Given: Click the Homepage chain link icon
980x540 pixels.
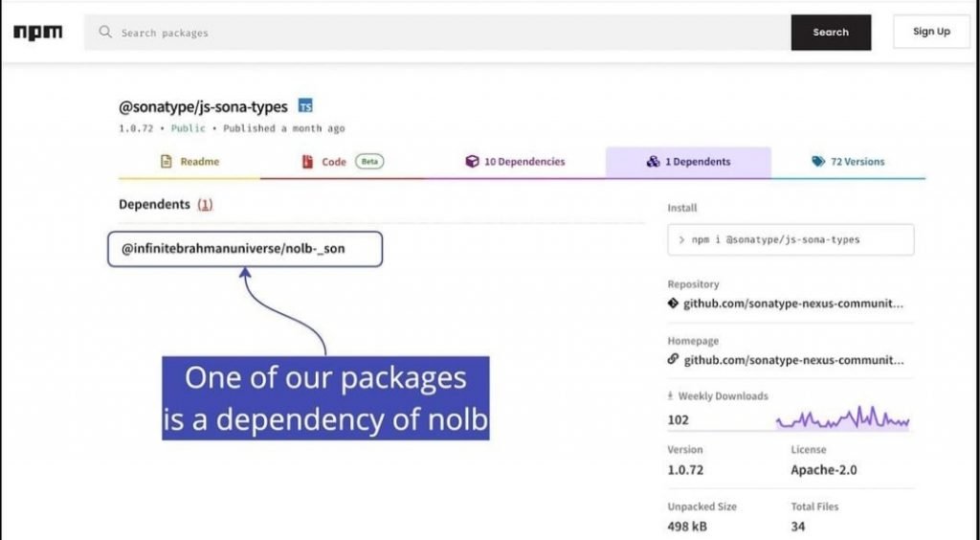Looking at the screenshot, I should tap(673, 359).
